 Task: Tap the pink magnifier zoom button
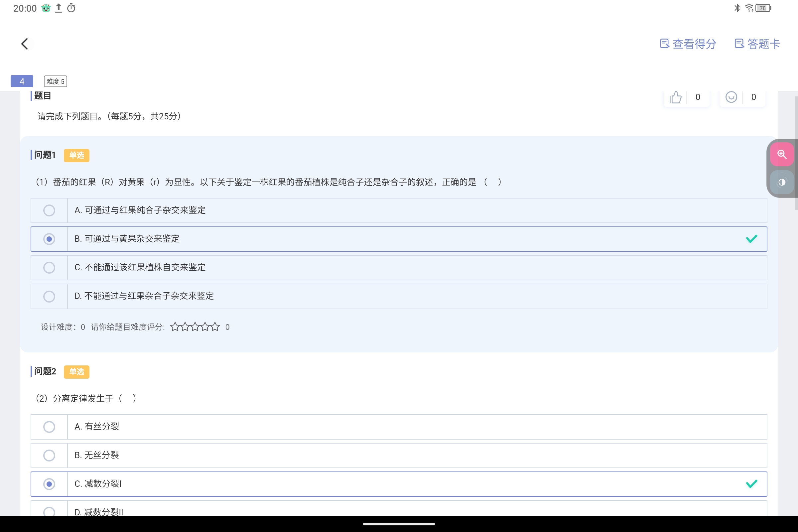pyautogui.click(x=781, y=155)
